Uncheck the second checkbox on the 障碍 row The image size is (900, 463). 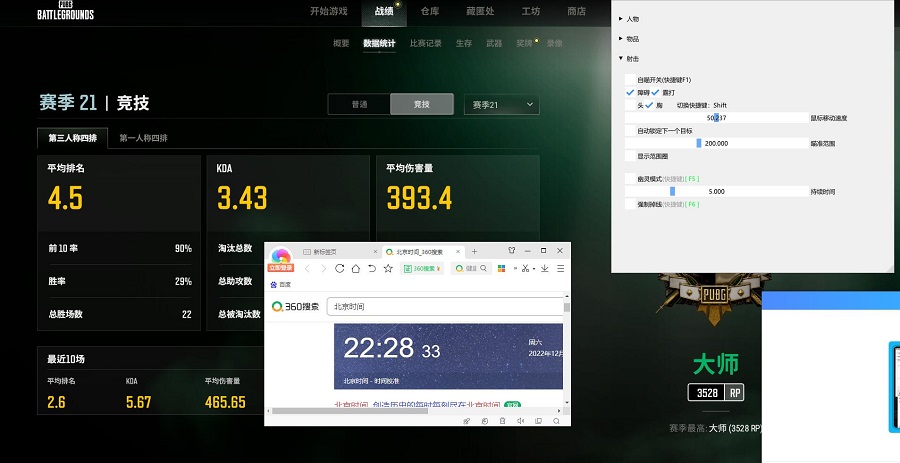655,92
